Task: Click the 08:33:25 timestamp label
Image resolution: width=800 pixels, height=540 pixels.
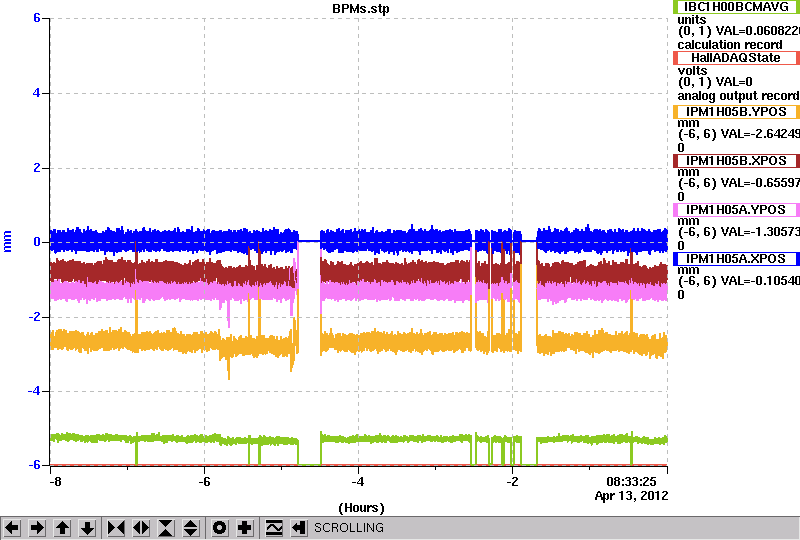Action: coord(631,481)
